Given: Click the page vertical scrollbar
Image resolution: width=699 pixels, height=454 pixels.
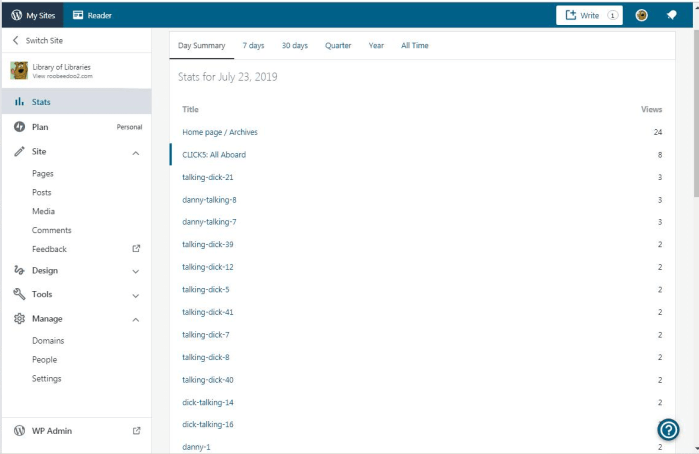Looking at the screenshot, I should point(696,111).
